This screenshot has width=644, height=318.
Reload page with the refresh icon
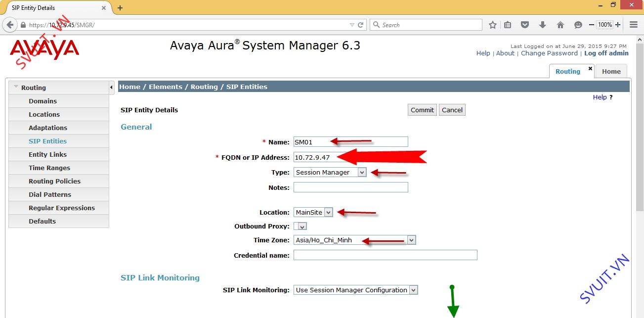361,25
